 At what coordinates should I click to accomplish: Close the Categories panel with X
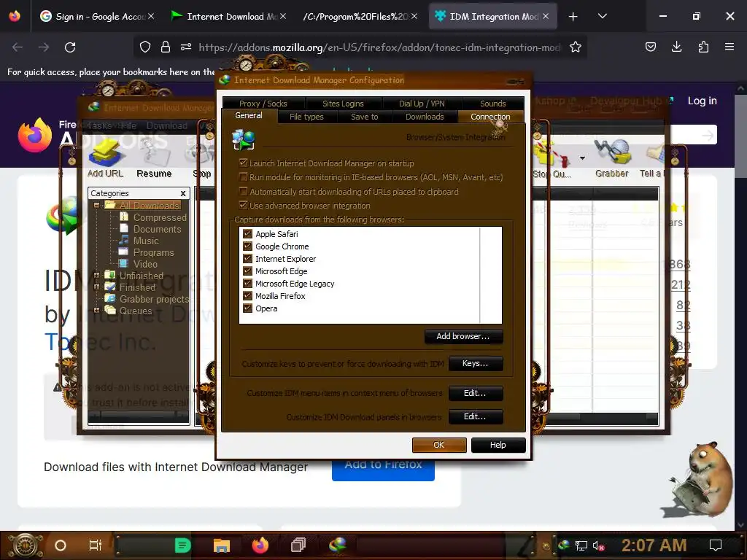pos(183,193)
